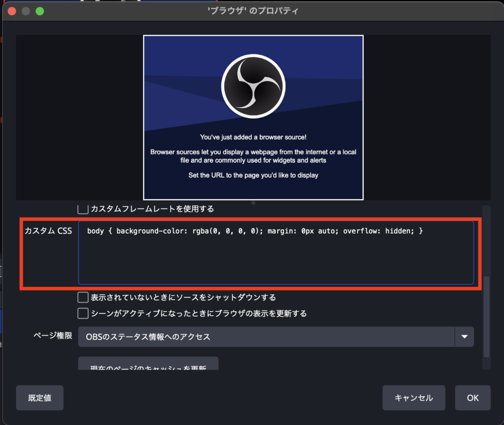Check 表示されていないときにソースをシャットダウンする option
This screenshot has width=504, height=425.
click(83, 298)
